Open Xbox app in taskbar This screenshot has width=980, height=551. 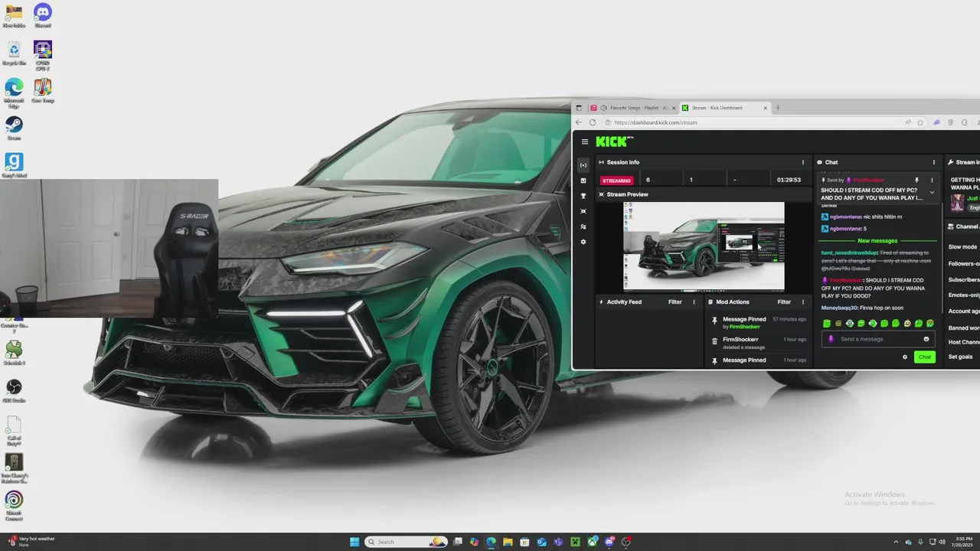click(593, 542)
